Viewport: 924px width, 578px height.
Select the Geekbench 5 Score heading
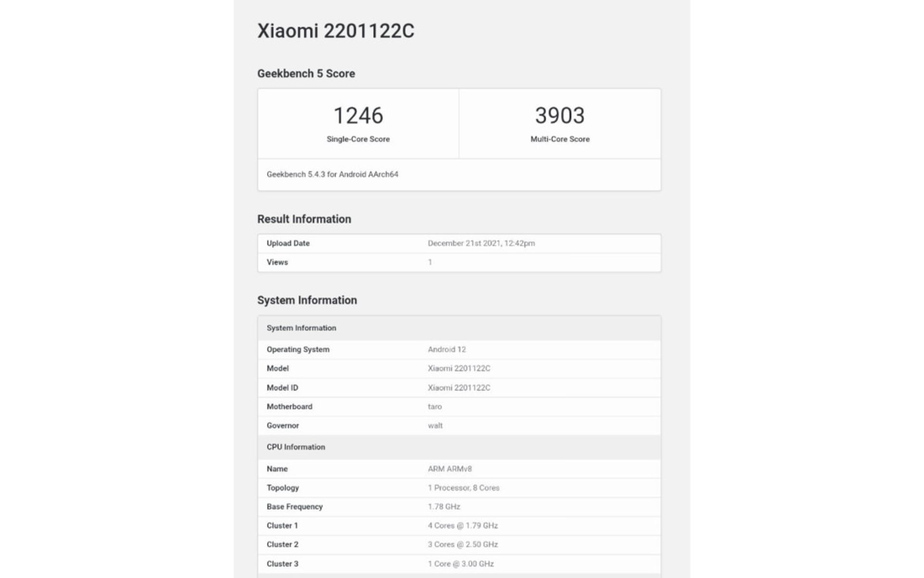point(306,74)
